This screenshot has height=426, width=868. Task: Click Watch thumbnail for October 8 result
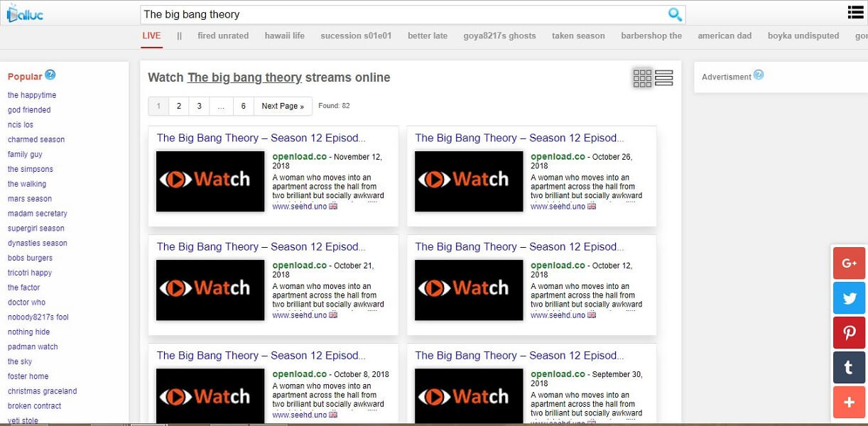point(210,396)
